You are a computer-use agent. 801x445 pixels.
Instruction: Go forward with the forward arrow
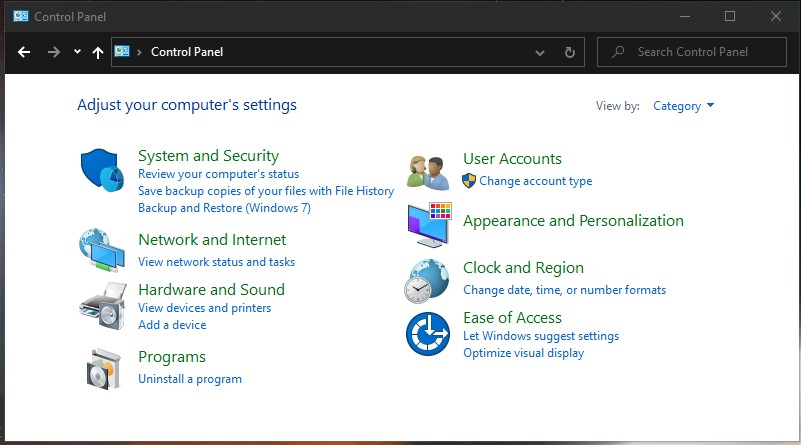[54, 52]
